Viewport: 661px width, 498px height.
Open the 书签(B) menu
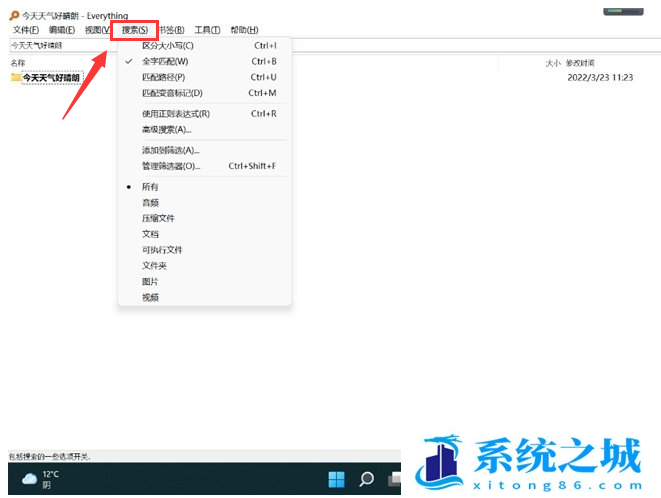pos(172,30)
